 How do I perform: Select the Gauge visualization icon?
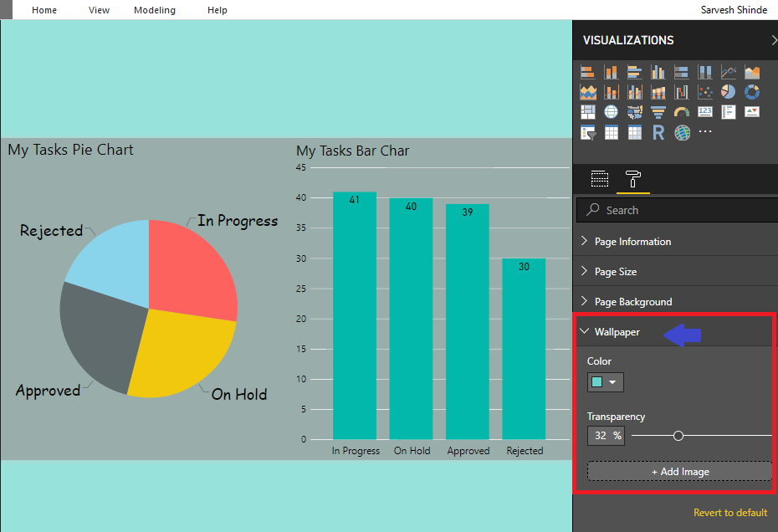click(x=682, y=111)
